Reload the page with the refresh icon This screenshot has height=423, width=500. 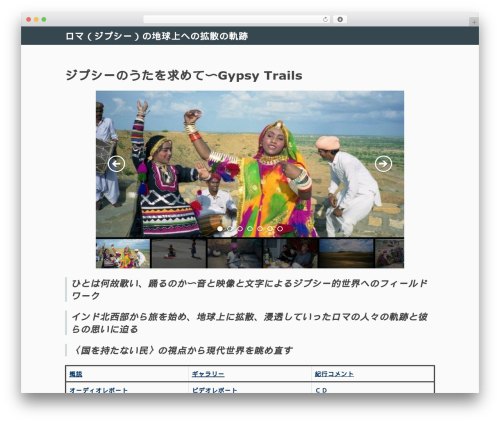tap(325, 19)
